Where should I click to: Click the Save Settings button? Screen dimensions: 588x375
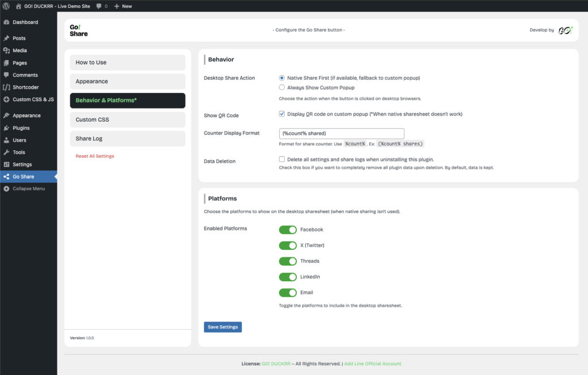[x=223, y=327]
